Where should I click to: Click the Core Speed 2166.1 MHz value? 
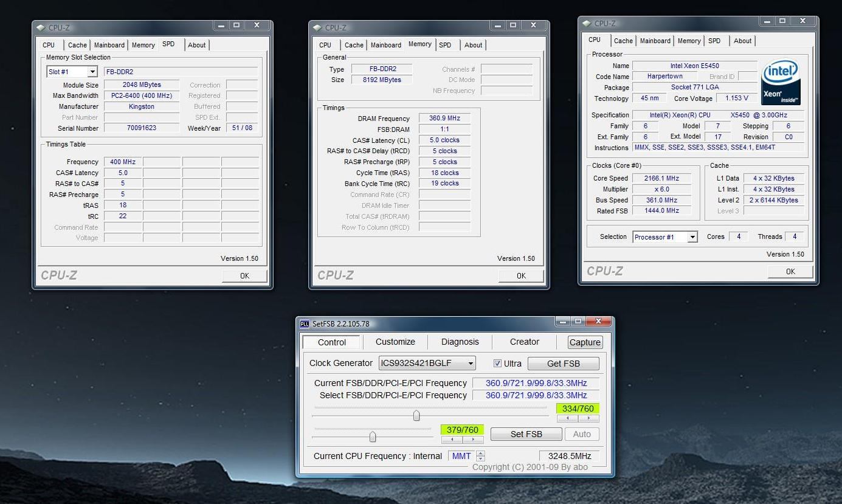[x=661, y=178]
